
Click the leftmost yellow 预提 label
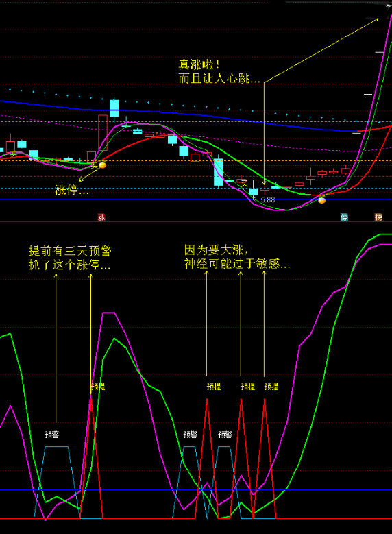[x=98, y=387]
